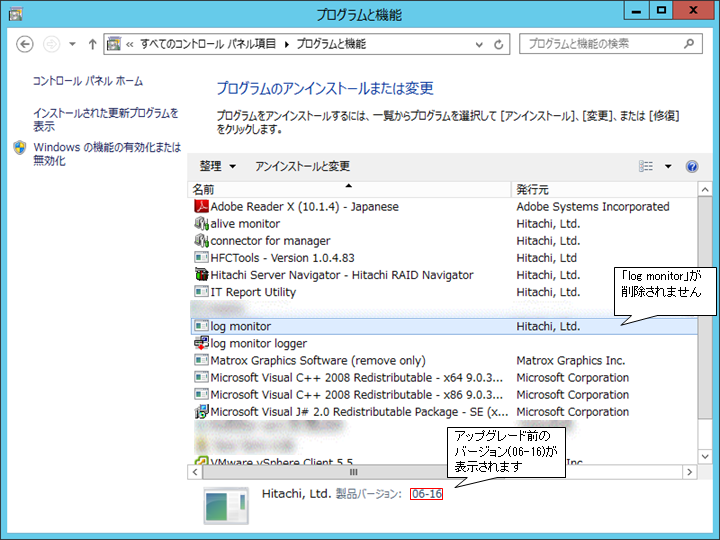The image size is (720, 540).
Task: Open the recent locations dropdown arrow
Action: [72, 44]
